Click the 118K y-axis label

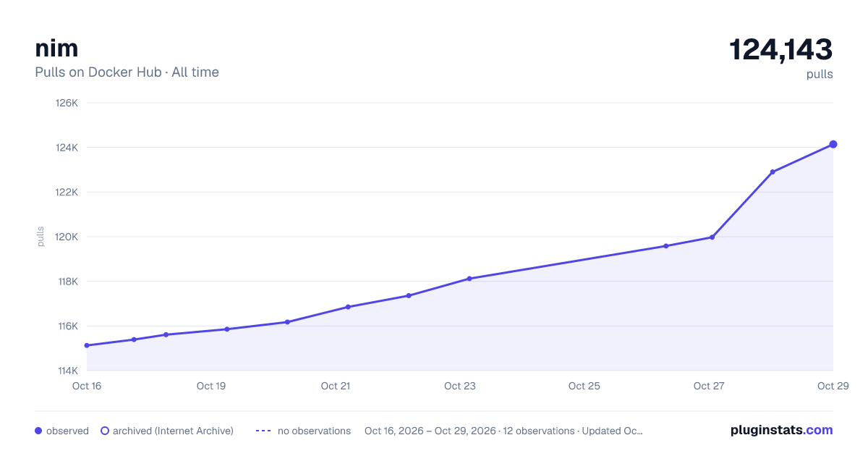coord(67,282)
